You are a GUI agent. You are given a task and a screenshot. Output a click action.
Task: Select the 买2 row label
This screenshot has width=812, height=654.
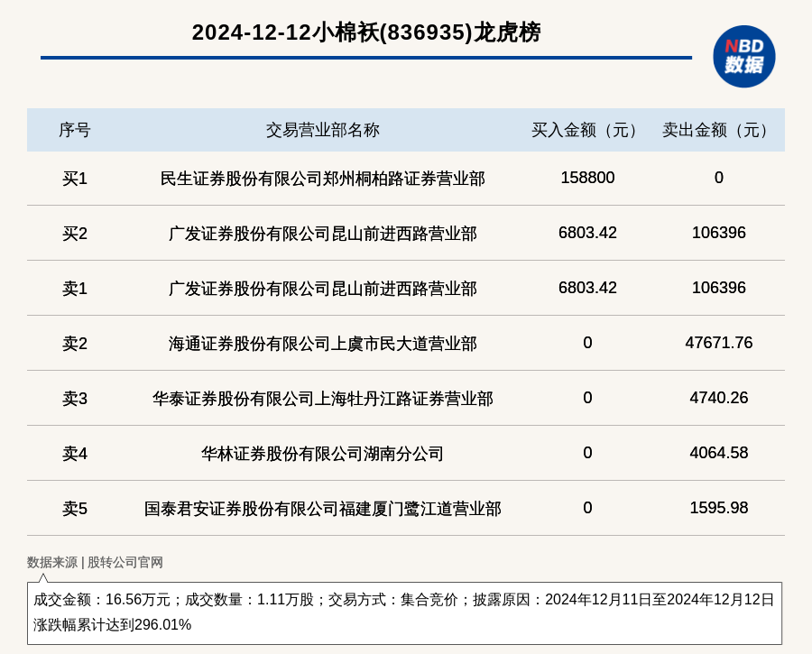tap(75, 234)
